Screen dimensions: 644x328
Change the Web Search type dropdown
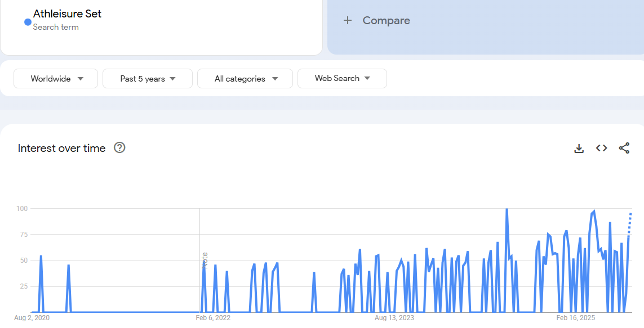342,79
